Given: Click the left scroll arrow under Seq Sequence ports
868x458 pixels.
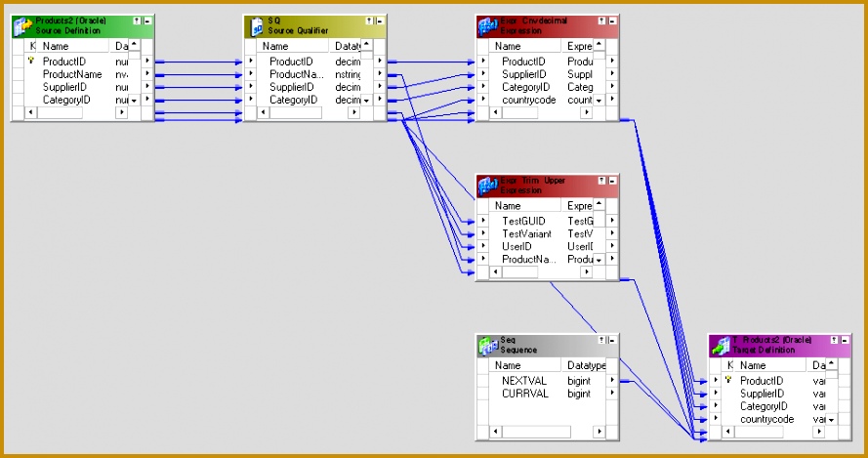Looking at the screenshot, I should coord(496,432).
